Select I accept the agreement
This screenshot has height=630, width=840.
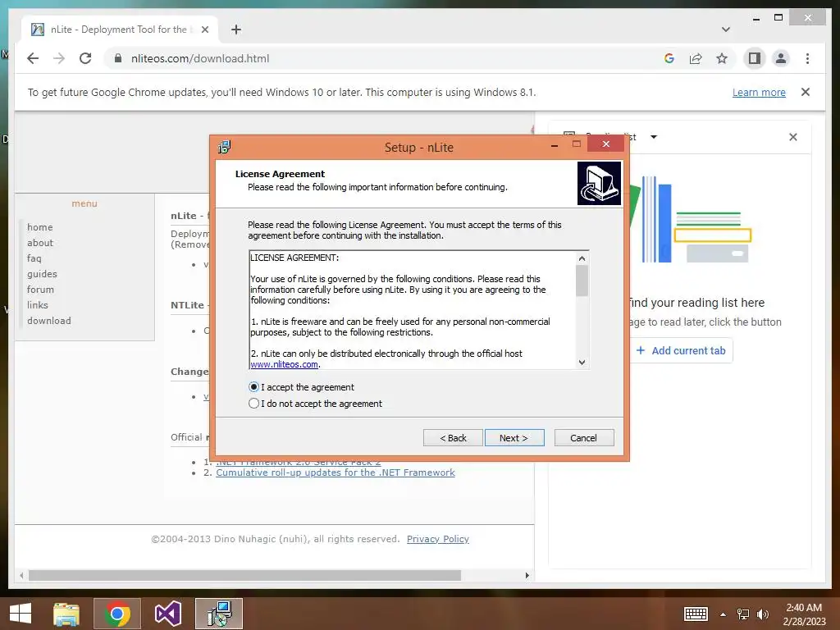point(302,387)
